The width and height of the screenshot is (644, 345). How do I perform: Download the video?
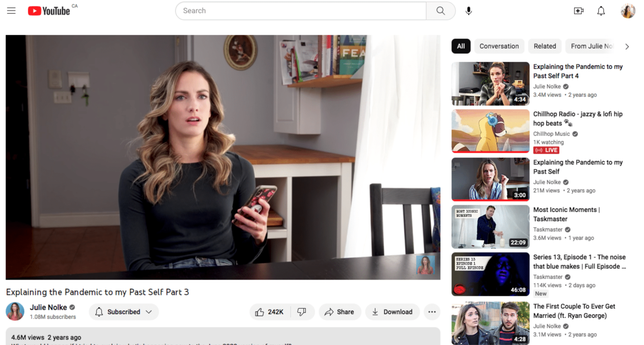[x=392, y=312]
